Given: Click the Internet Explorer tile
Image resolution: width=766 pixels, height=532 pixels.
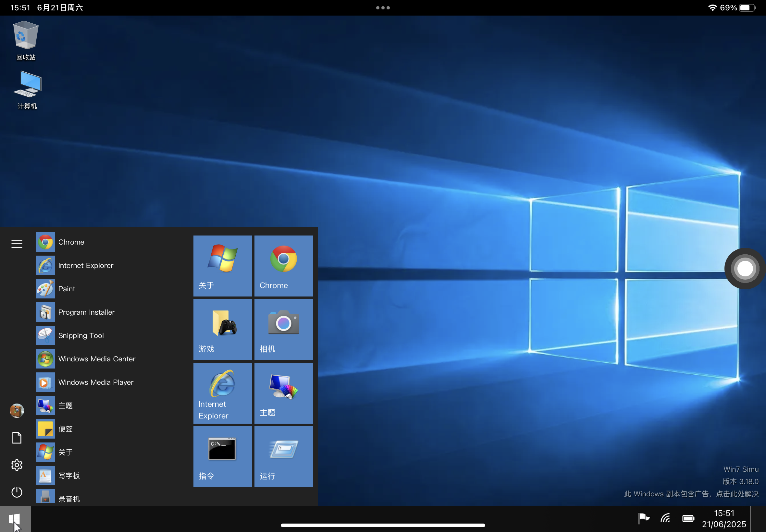Looking at the screenshot, I should tap(222, 393).
